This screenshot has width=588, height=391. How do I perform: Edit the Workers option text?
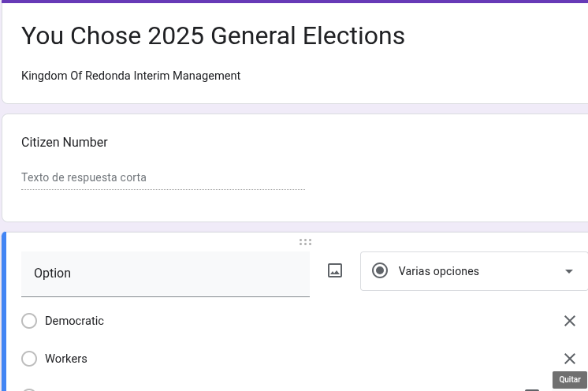(x=66, y=359)
